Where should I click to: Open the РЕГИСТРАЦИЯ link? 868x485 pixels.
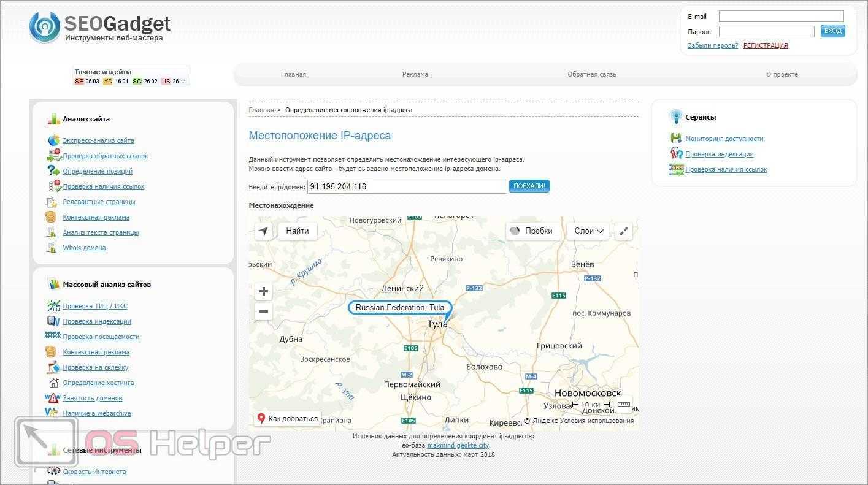point(766,45)
